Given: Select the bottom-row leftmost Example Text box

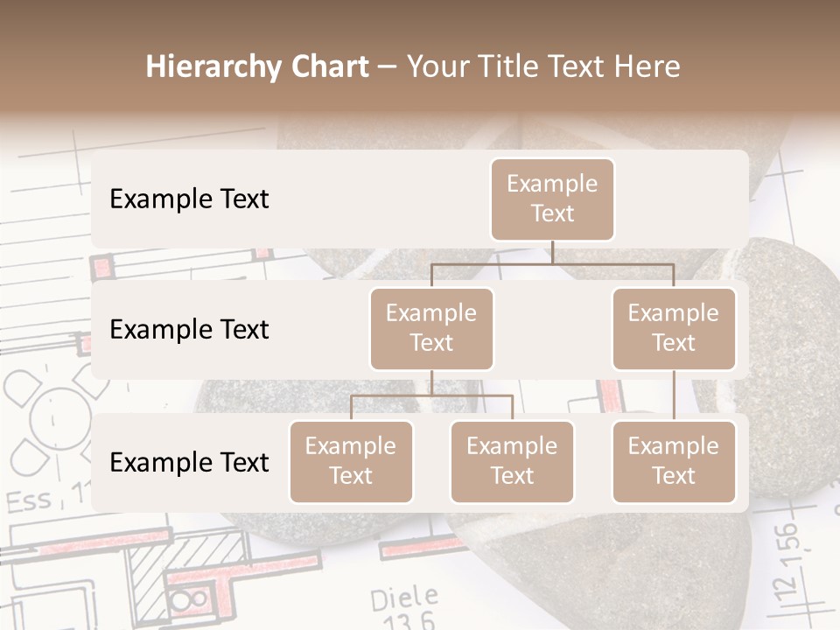Looking at the screenshot, I should pyautogui.click(x=351, y=462).
